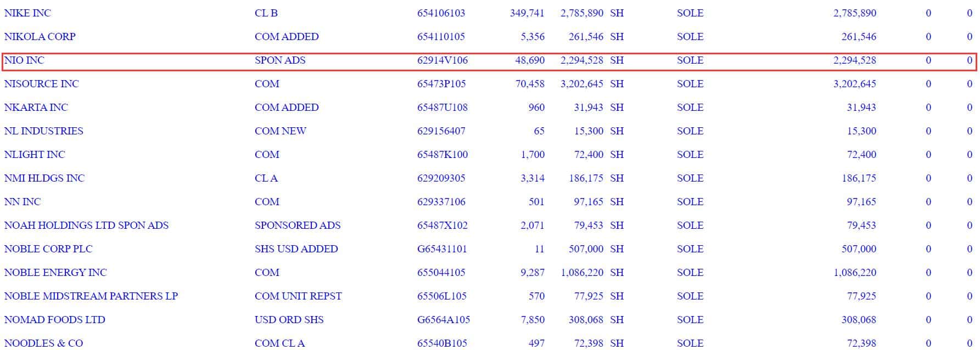Click the NOMAD FOODS LTD name
The width and height of the screenshot is (980, 350).
click(54, 320)
